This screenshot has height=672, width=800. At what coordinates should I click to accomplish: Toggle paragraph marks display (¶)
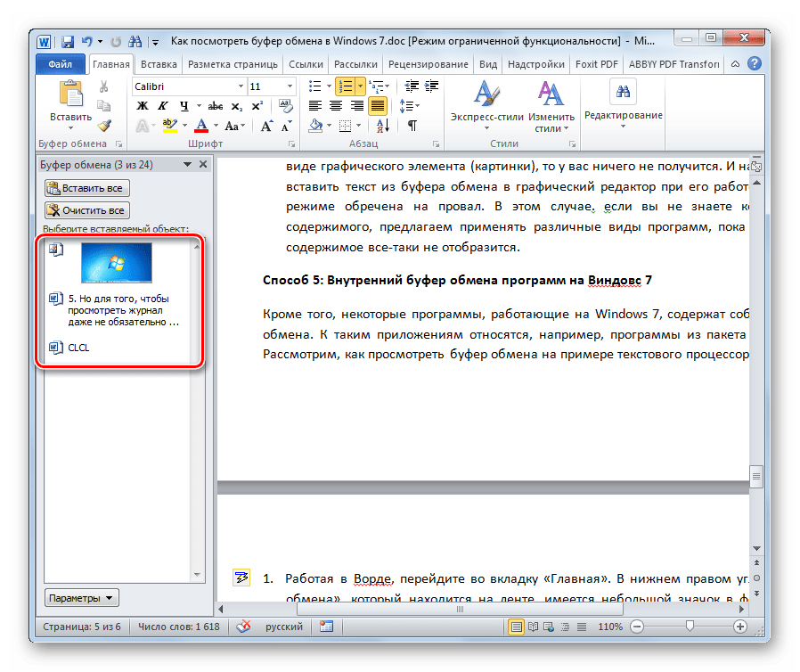(x=412, y=126)
